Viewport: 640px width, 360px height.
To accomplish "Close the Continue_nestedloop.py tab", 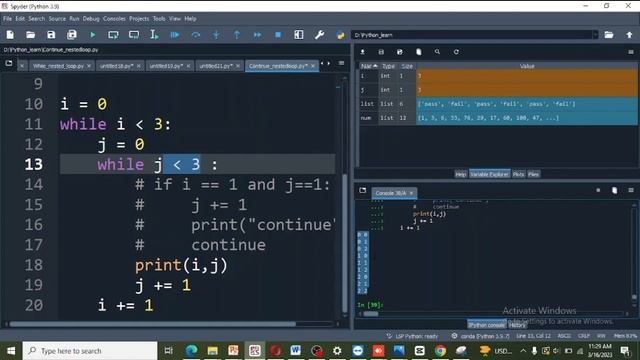I will pyautogui.click(x=313, y=66).
